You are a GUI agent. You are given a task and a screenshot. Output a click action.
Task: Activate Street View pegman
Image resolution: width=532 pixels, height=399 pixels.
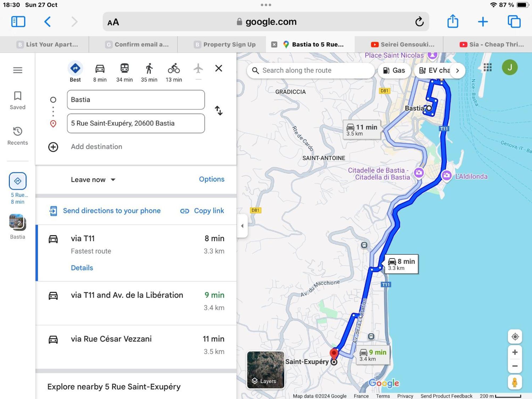click(x=515, y=383)
